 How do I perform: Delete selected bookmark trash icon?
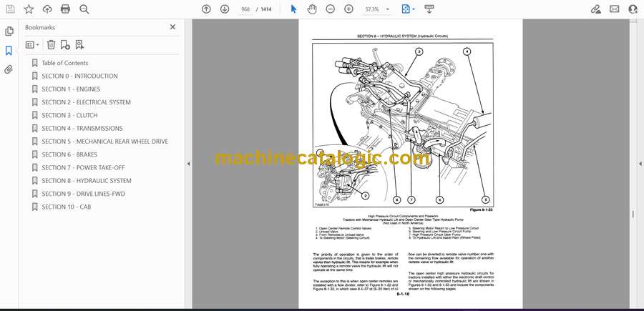(x=51, y=45)
